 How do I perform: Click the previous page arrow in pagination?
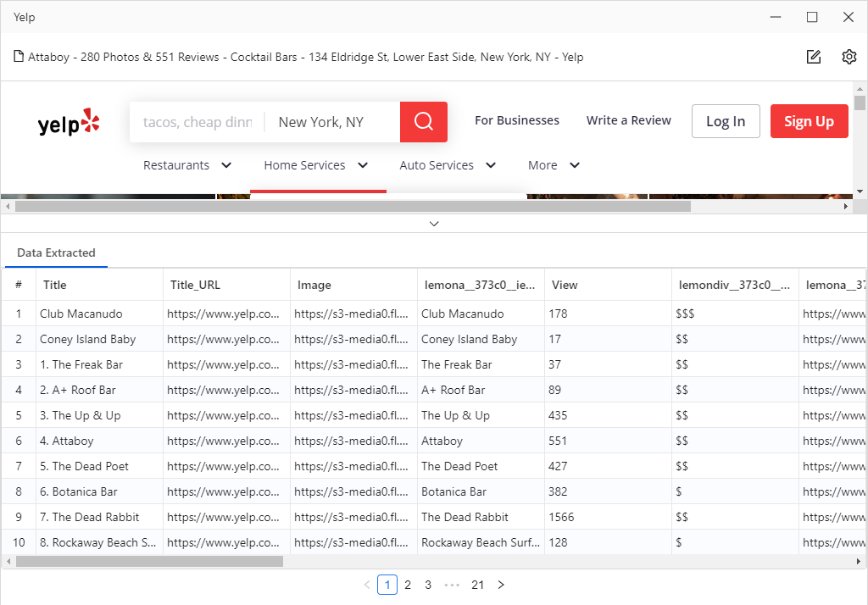pos(367,585)
